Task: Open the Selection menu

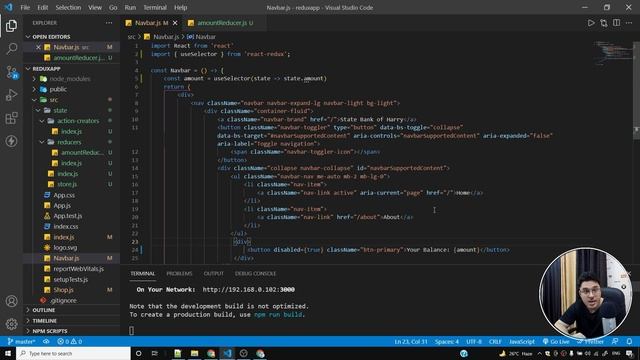Action: [68, 7]
